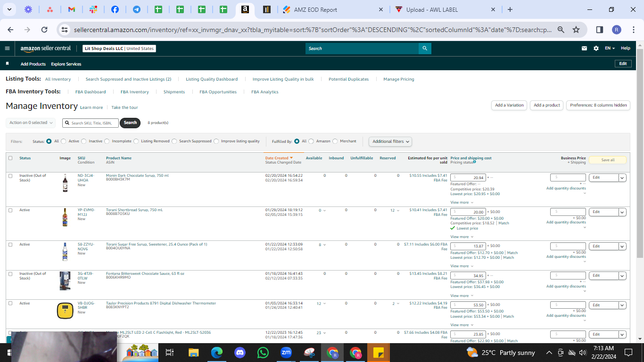This screenshot has width=644, height=362.
Task: Open the Seller Central hamburger menu
Action: [x=7, y=48]
